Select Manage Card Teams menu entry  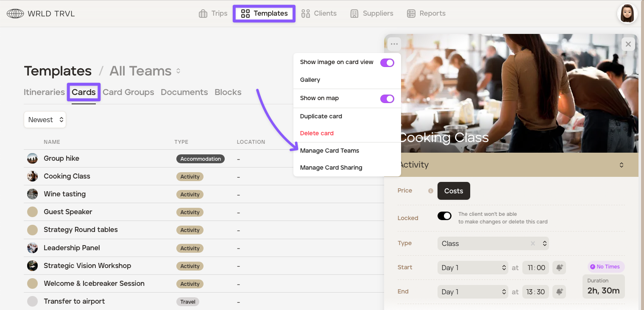coord(329,151)
